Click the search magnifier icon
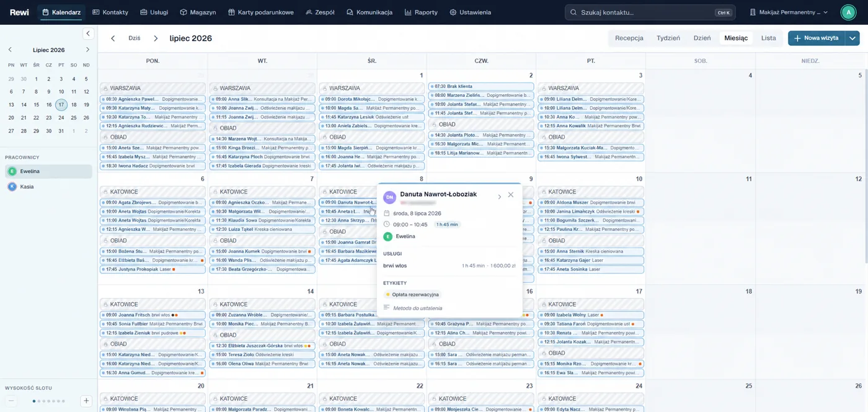The image size is (868, 412). [573, 12]
